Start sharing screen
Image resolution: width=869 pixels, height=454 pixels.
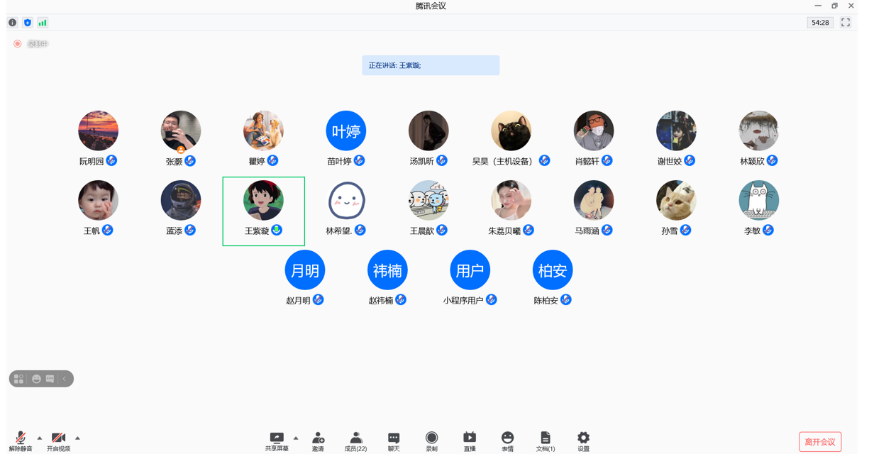[x=277, y=439]
